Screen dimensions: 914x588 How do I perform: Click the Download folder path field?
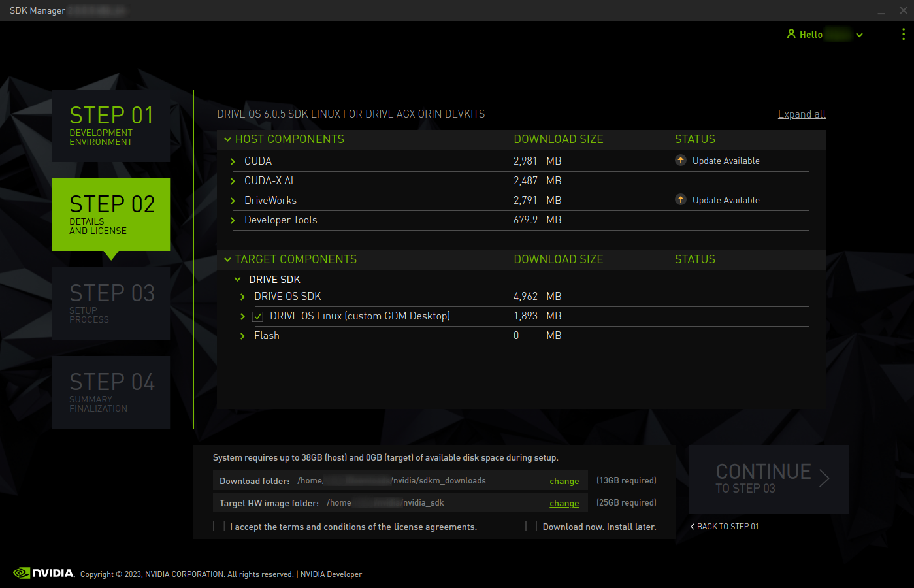(400, 480)
